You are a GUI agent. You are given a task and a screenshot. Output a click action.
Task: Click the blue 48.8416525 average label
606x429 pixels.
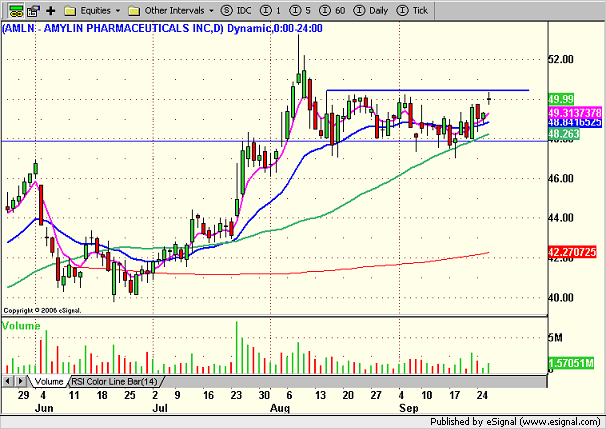pos(575,123)
